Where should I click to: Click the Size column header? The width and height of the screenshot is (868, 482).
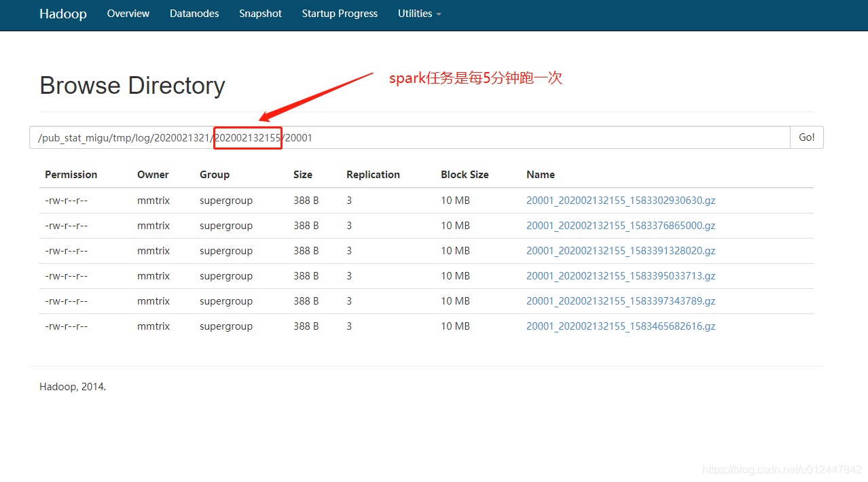pos(303,175)
